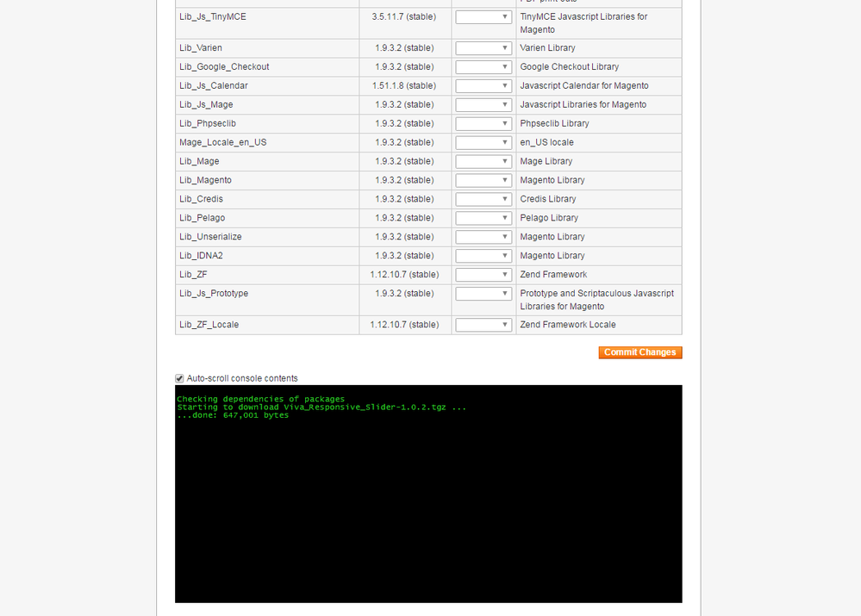Expand action dropdown for Lib_Unserialize
Image resolution: width=861 pixels, height=616 pixels.
pyautogui.click(x=484, y=238)
